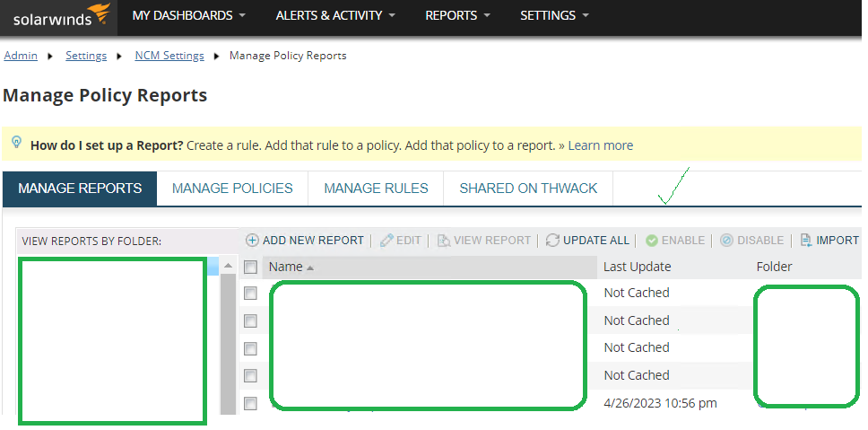
Task: Click the Disable circle icon
Action: 727,241
